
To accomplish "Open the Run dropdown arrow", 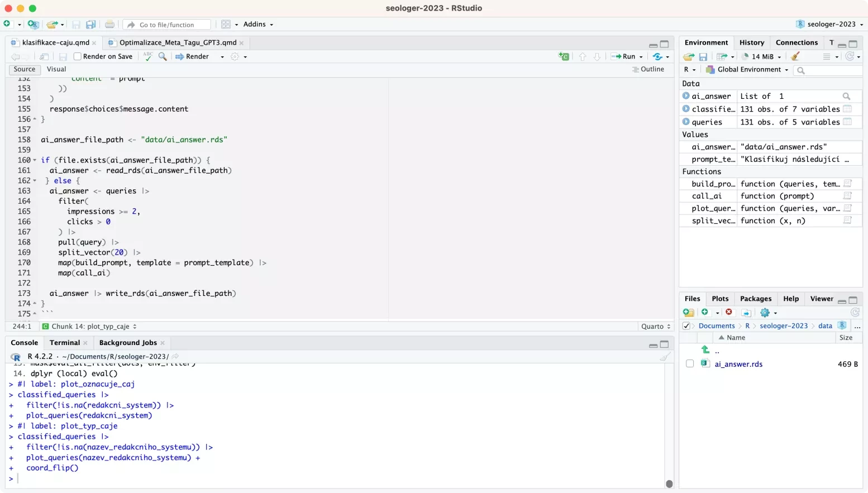I will point(641,56).
